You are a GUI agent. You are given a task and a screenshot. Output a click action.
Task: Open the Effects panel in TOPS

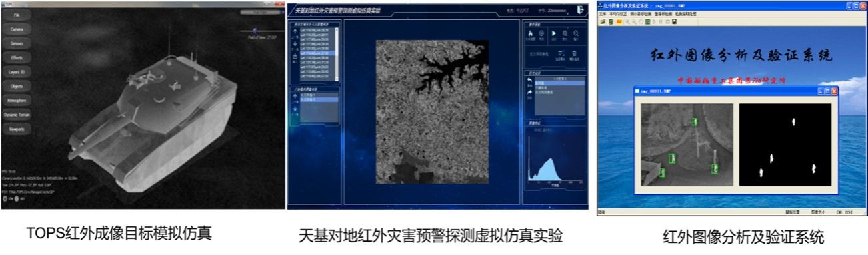pos(16,58)
